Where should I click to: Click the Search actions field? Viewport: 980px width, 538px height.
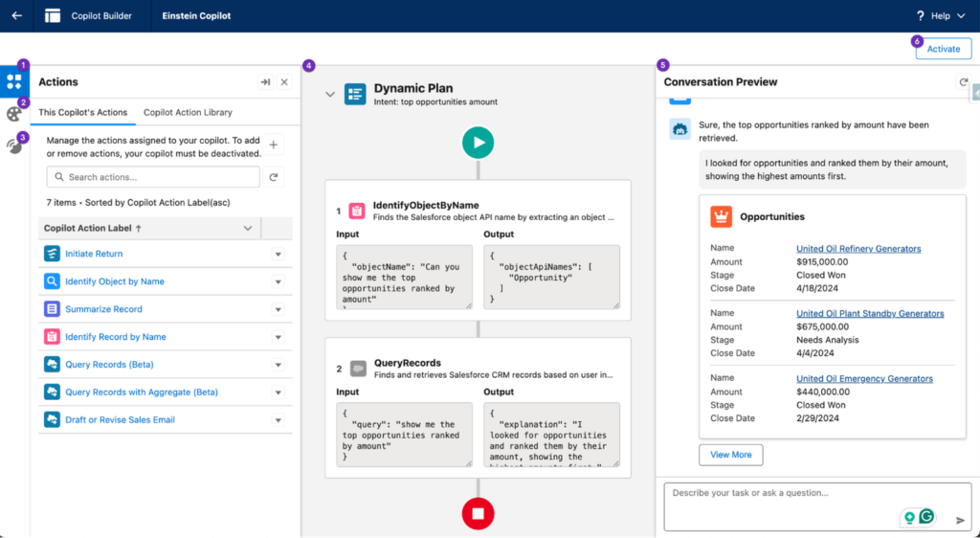coord(153,177)
